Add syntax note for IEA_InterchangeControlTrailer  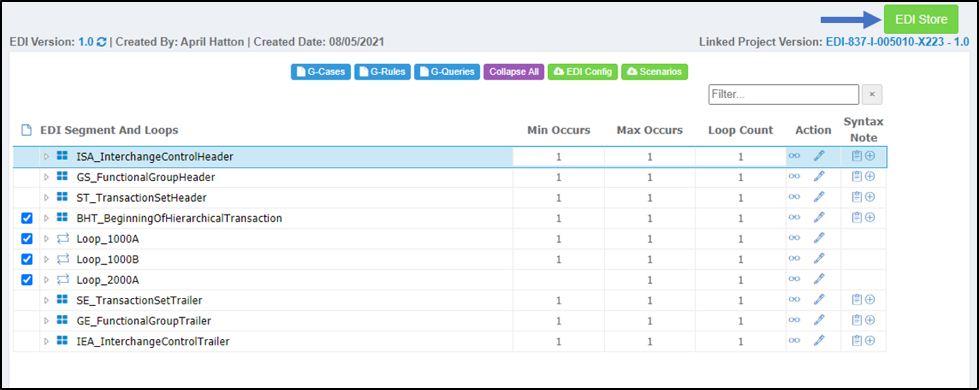870,341
